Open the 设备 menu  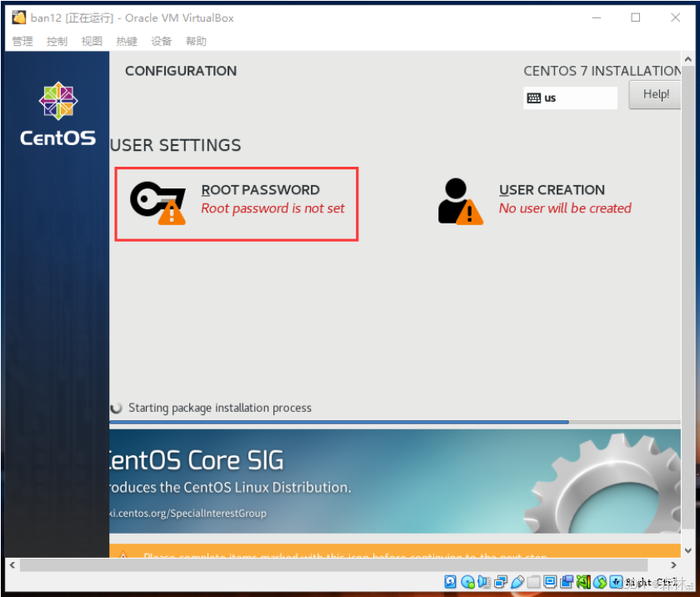point(161,41)
